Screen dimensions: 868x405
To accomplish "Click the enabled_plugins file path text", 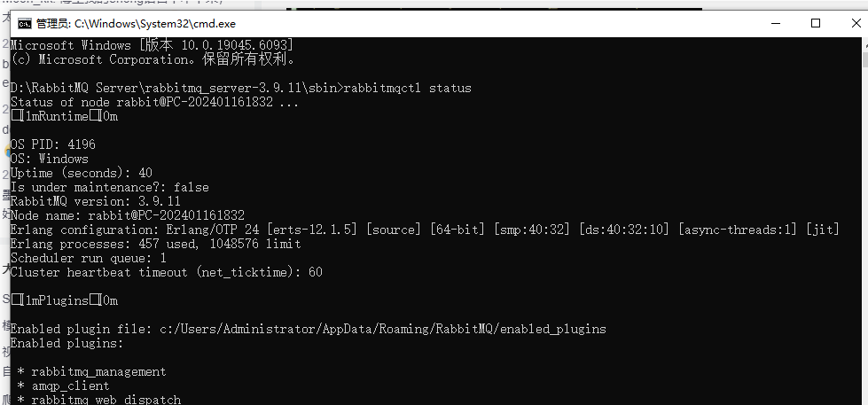I will 382,329.
